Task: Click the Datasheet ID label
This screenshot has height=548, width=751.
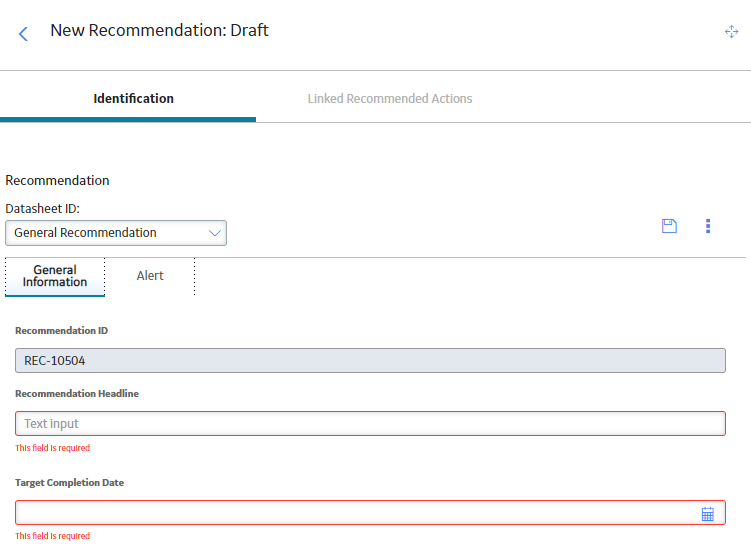Action: pos(43,209)
